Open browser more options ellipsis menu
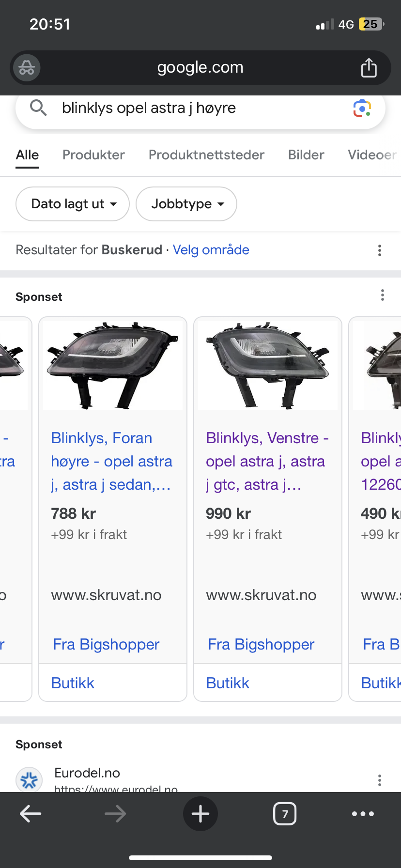Screen dimensions: 401x868 pyautogui.click(x=363, y=814)
